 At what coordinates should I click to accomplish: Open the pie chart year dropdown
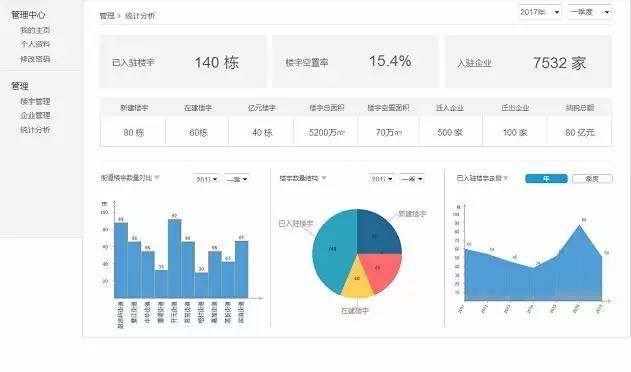pyautogui.click(x=381, y=178)
